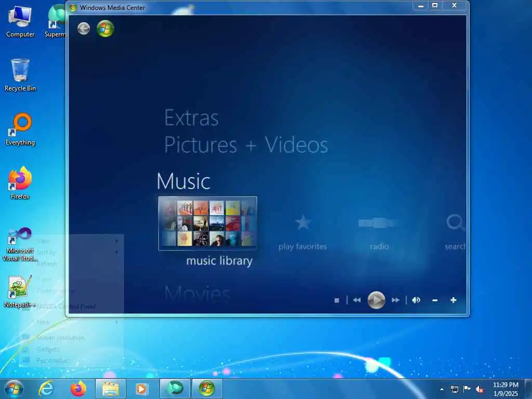The height and width of the screenshot is (399, 532).
Task: Open Windows Explorer from taskbar
Action: pyautogui.click(x=111, y=389)
